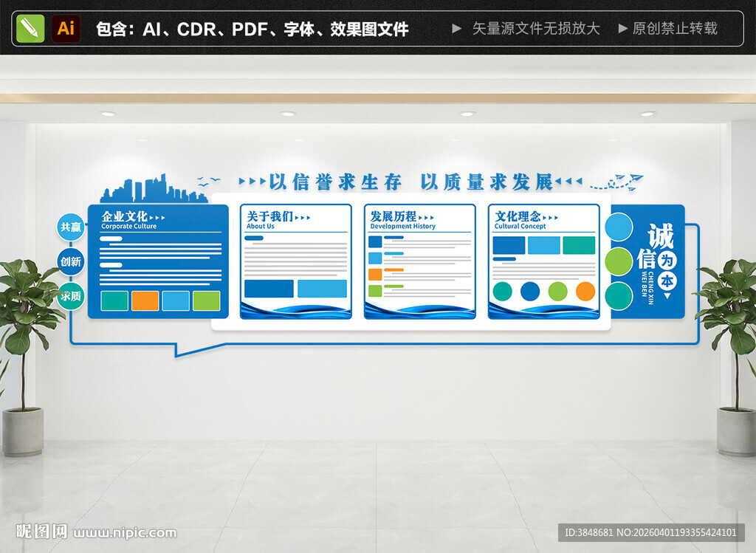This screenshot has width=756, height=553.
Task: Click the 文化理念 heading
Action: (518, 216)
